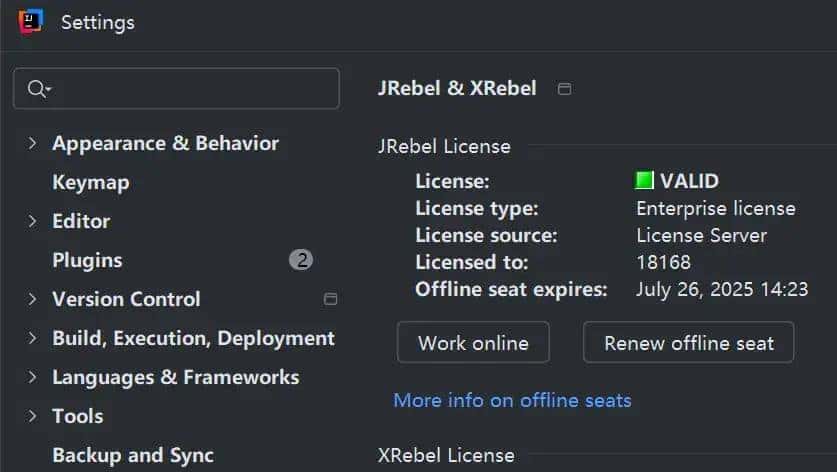Select the Tools settings label
The height and width of the screenshot is (472, 837).
coord(78,416)
